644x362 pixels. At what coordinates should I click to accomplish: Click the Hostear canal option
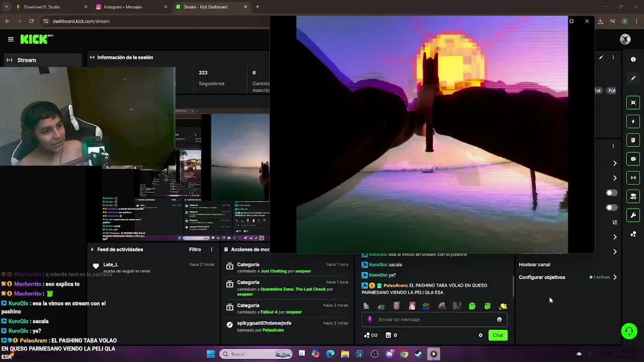pyautogui.click(x=534, y=264)
